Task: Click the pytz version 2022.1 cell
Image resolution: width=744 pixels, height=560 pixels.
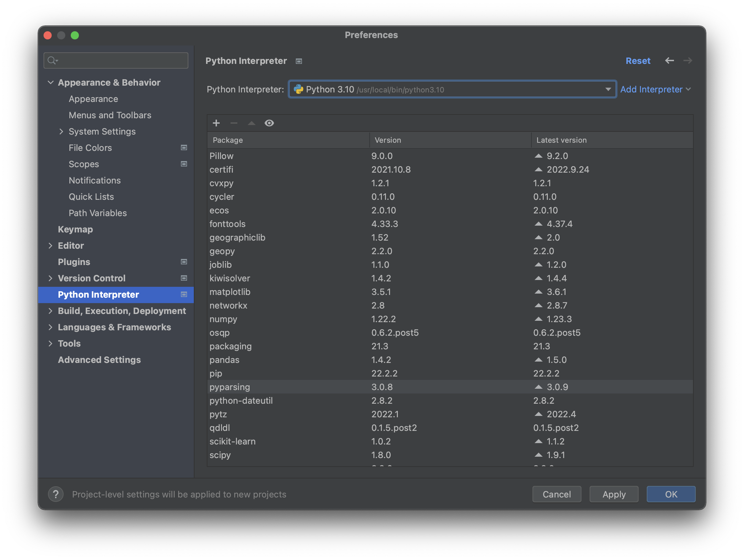Action: click(x=385, y=414)
